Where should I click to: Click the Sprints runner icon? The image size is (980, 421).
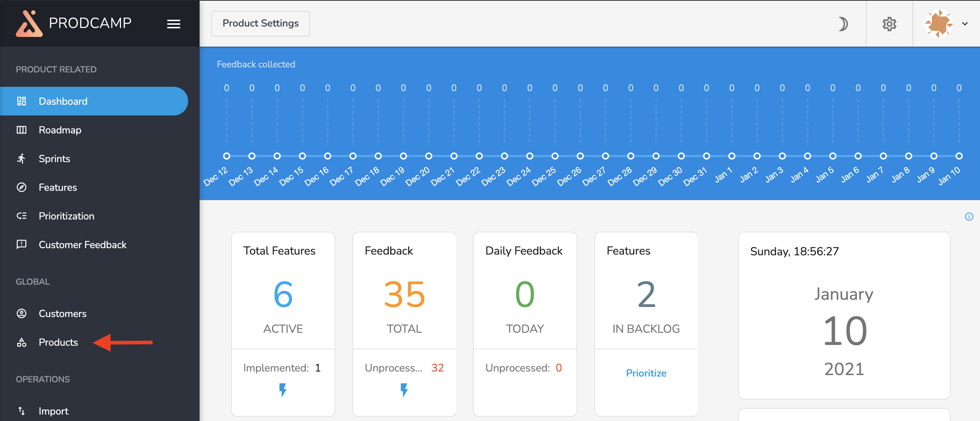22,159
